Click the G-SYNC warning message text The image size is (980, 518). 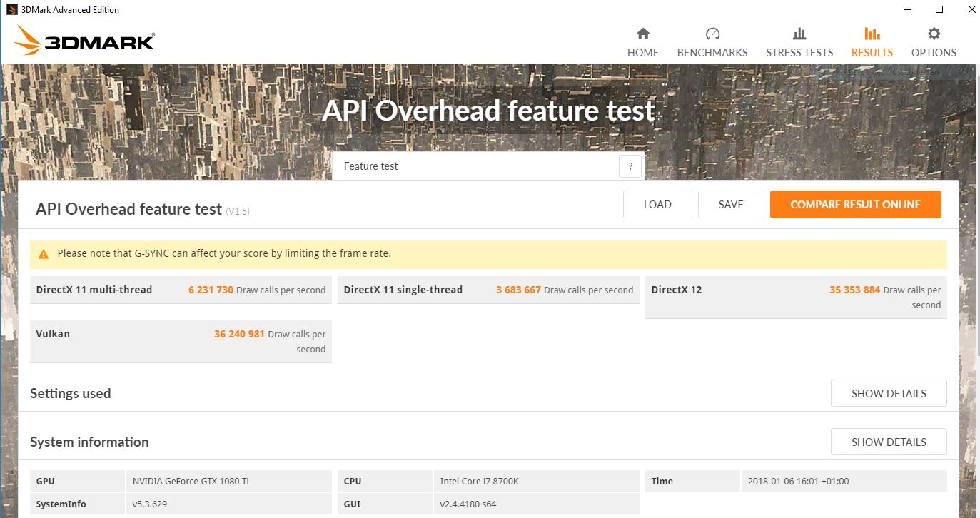coord(224,253)
